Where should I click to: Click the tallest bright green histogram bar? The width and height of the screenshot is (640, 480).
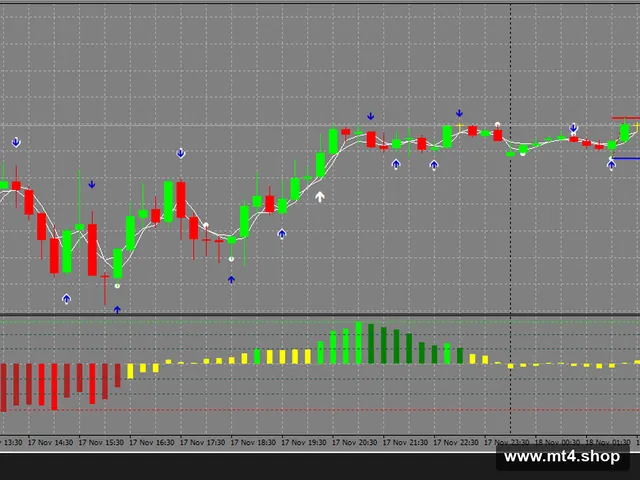[x=359, y=343]
